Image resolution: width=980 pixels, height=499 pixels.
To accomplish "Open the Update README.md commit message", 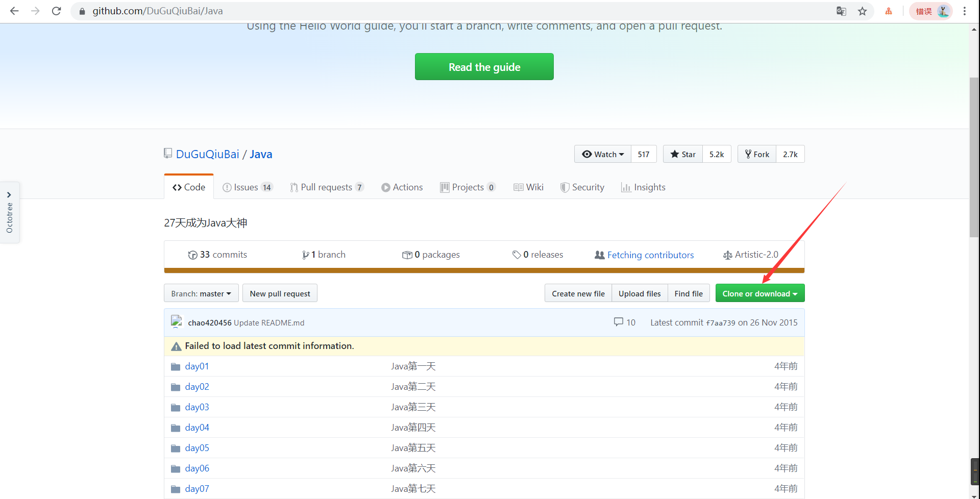I will [269, 322].
